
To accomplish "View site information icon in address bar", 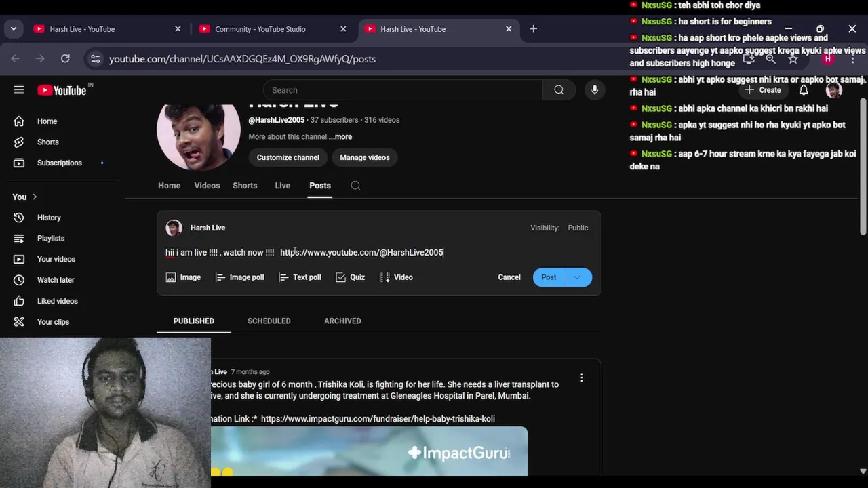I will tap(96, 59).
